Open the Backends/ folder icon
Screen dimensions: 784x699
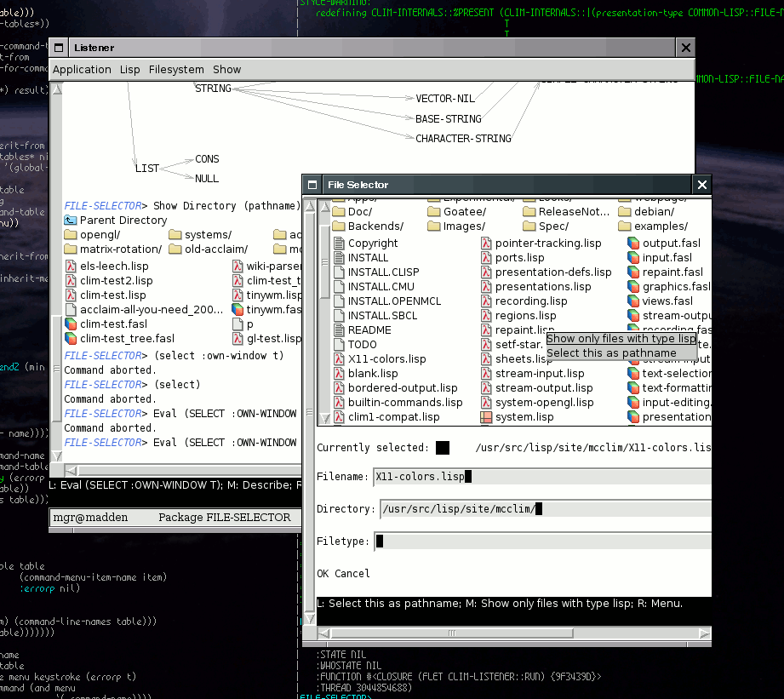click(x=339, y=226)
